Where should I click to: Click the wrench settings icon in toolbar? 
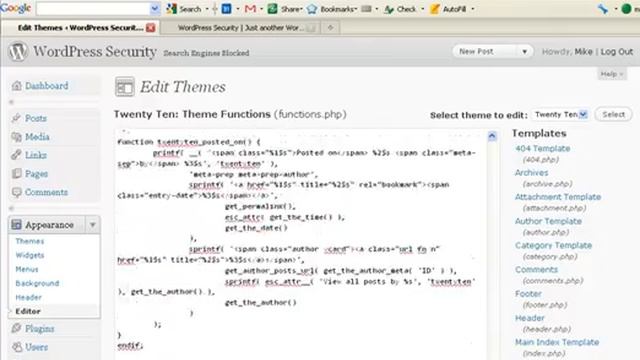[603, 9]
